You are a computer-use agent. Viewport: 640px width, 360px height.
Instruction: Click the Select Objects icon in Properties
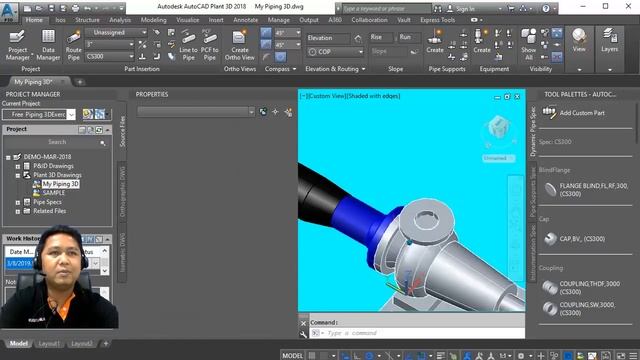(276, 112)
